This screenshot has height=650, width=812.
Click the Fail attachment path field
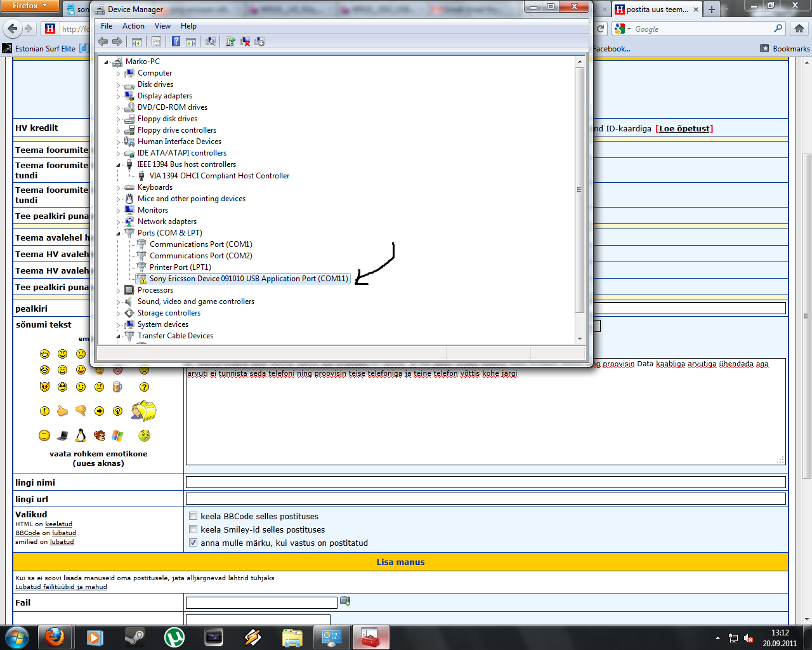tap(261, 602)
